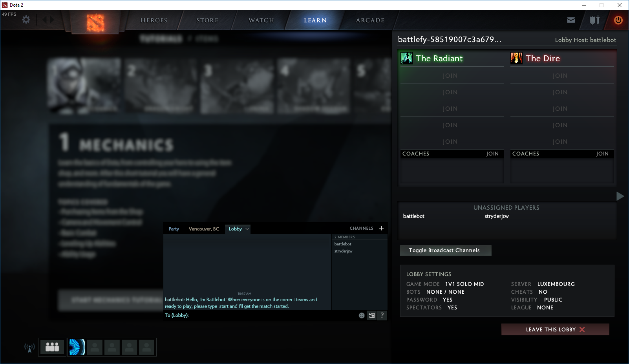Open the party group icon
The image size is (629, 364).
point(52,347)
